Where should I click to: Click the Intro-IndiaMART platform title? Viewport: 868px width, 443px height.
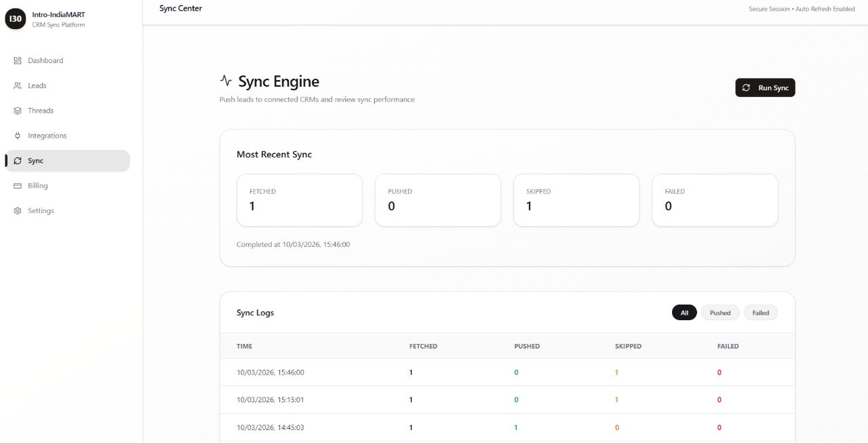tap(59, 14)
